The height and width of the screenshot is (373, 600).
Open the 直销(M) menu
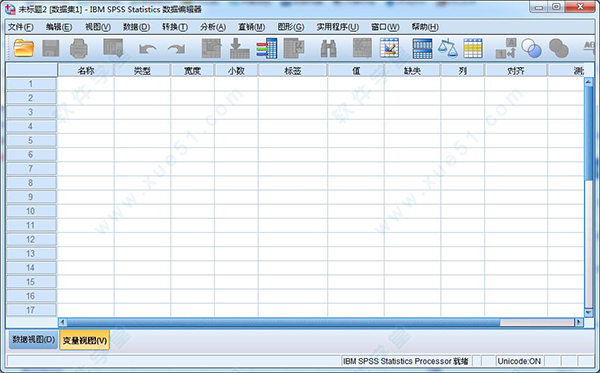[x=251, y=27]
